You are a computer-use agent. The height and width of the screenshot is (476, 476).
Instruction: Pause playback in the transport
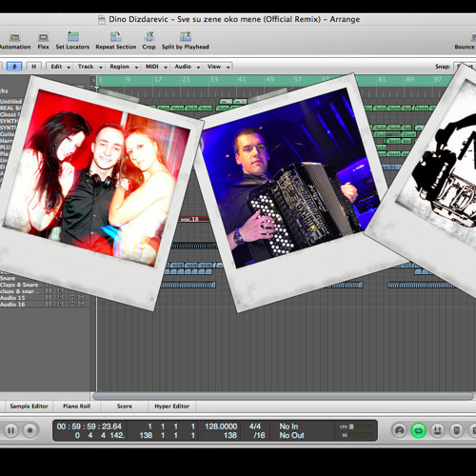pos(11,430)
